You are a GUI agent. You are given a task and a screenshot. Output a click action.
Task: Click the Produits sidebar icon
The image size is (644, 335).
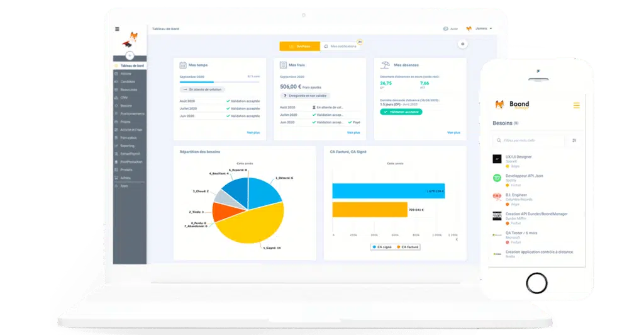116,170
